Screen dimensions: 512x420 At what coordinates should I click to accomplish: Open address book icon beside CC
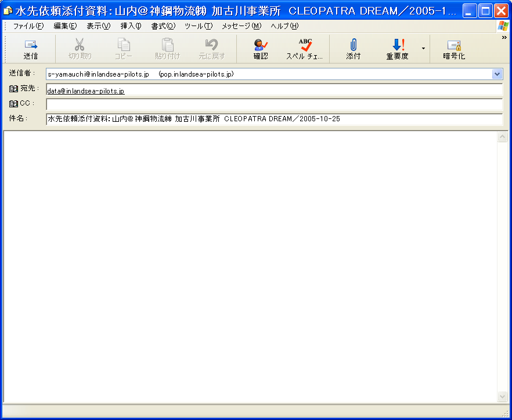coord(14,104)
